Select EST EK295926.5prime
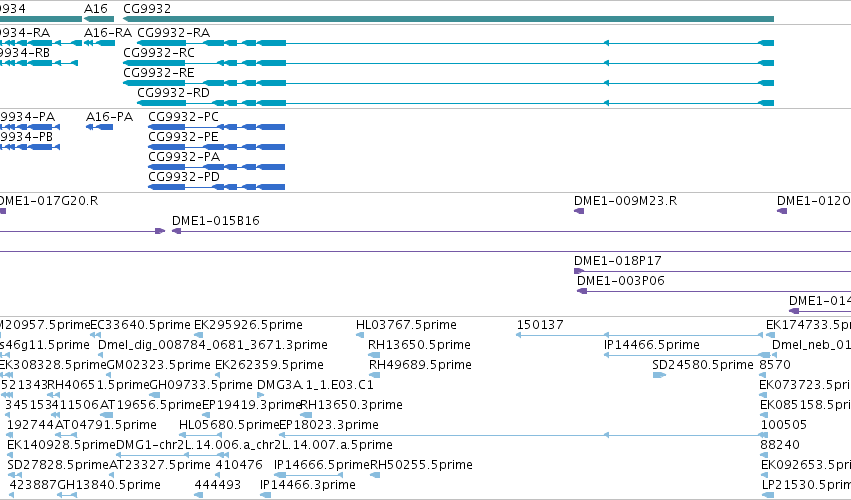The image size is (851, 500). [x=199, y=335]
